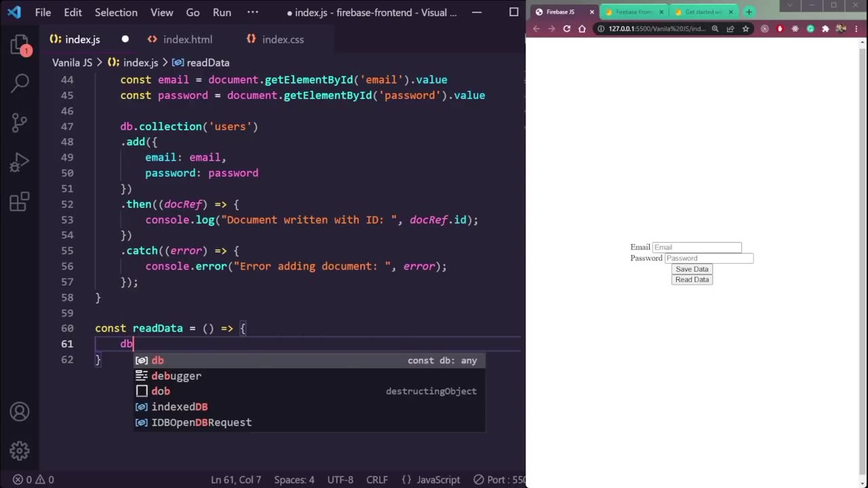
Task: Open the Selection menu
Action: tap(116, 12)
